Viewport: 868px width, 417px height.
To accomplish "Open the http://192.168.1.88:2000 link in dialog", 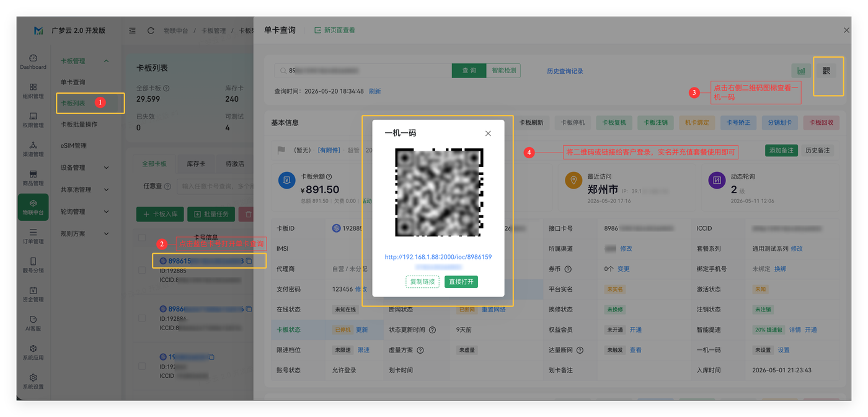I will click(x=438, y=257).
